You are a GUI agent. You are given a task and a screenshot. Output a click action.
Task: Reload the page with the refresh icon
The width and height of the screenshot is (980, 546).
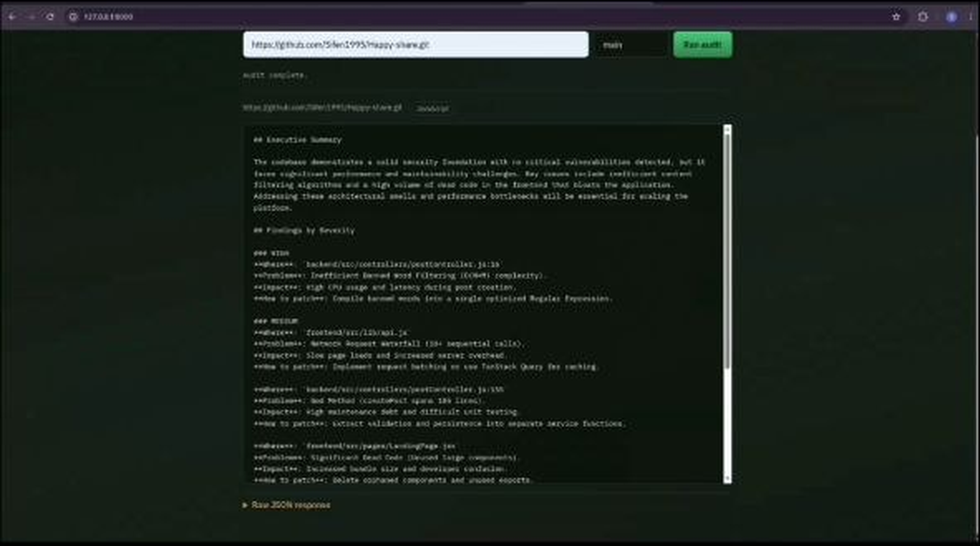point(50,17)
